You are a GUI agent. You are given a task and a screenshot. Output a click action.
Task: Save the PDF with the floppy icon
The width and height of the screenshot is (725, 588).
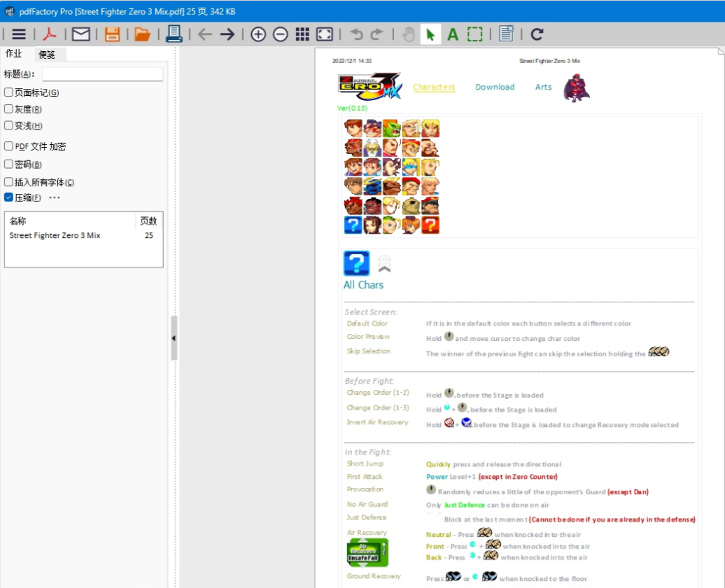pyautogui.click(x=113, y=34)
